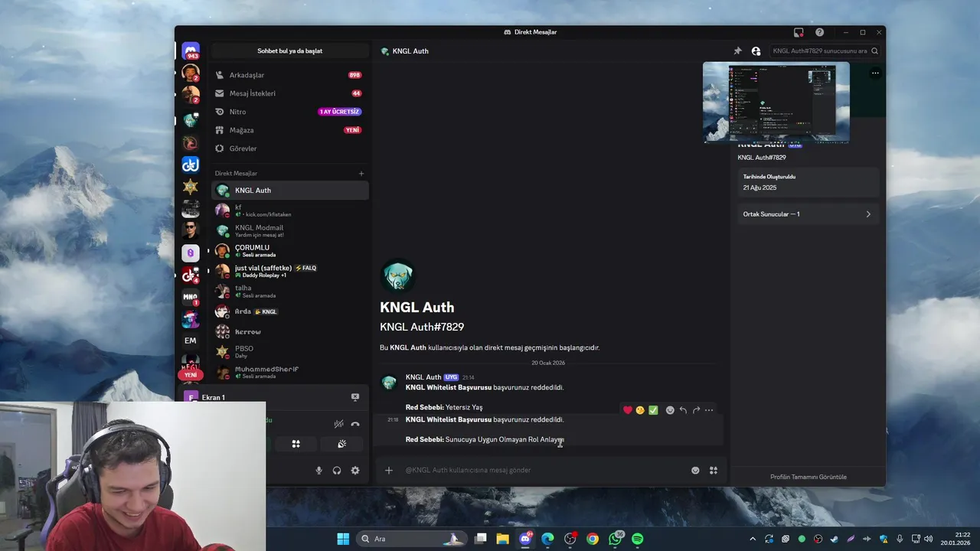
Task: Open apps launcher in message bar
Action: point(714,471)
